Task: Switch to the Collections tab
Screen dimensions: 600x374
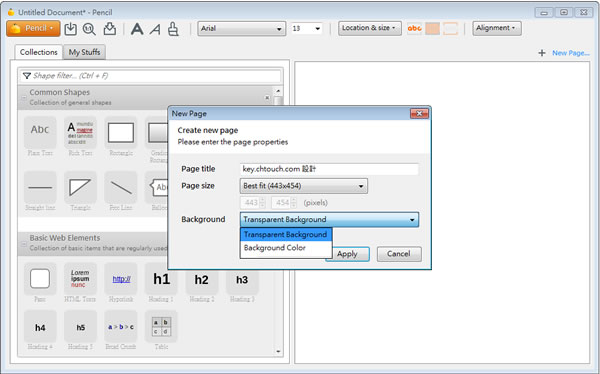Action: pyautogui.click(x=39, y=52)
